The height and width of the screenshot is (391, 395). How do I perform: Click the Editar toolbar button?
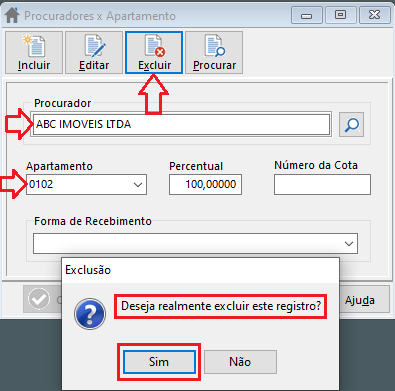click(x=94, y=53)
